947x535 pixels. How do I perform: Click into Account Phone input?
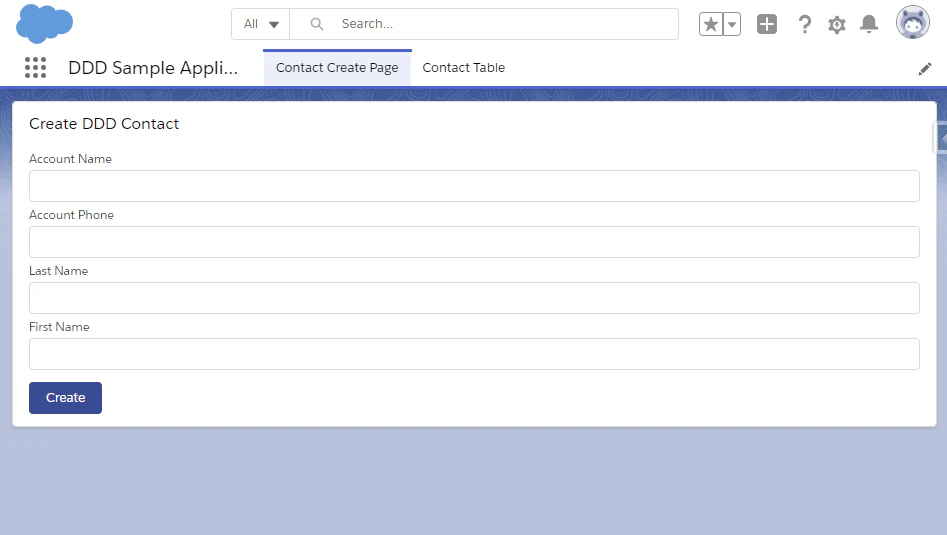click(474, 242)
